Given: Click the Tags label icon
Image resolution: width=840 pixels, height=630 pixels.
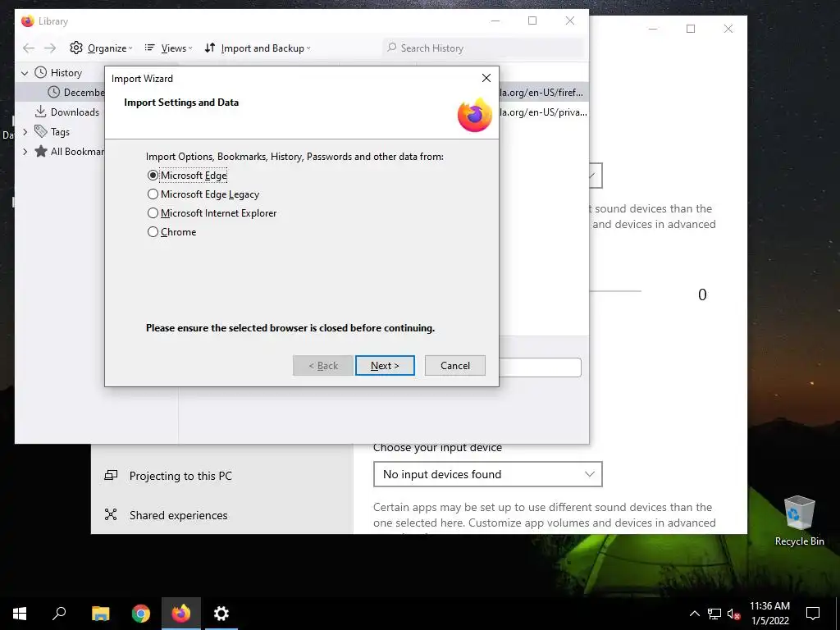Looking at the screenshot, I should [x=41, y=131].
